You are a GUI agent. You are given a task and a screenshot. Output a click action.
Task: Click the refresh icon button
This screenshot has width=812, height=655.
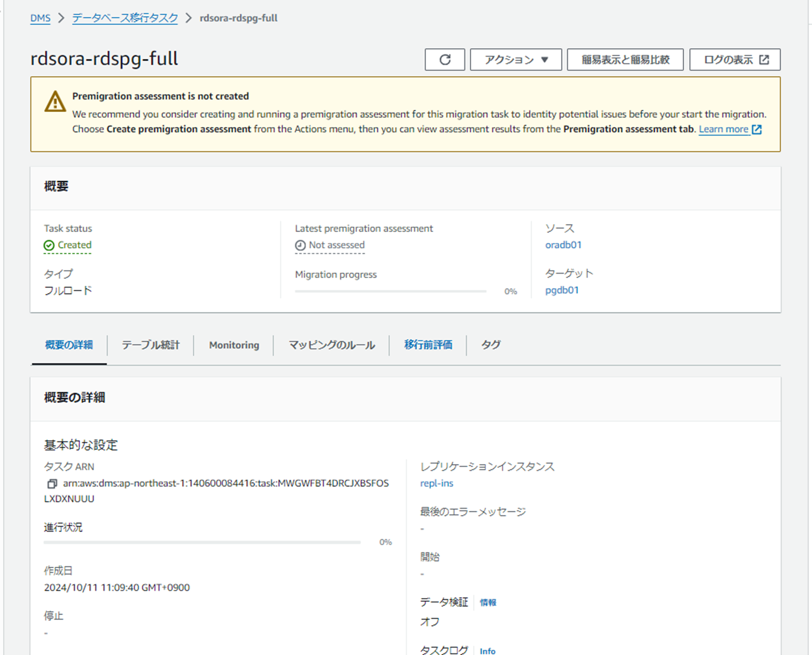pyautogui.click(x=444, y=59)
